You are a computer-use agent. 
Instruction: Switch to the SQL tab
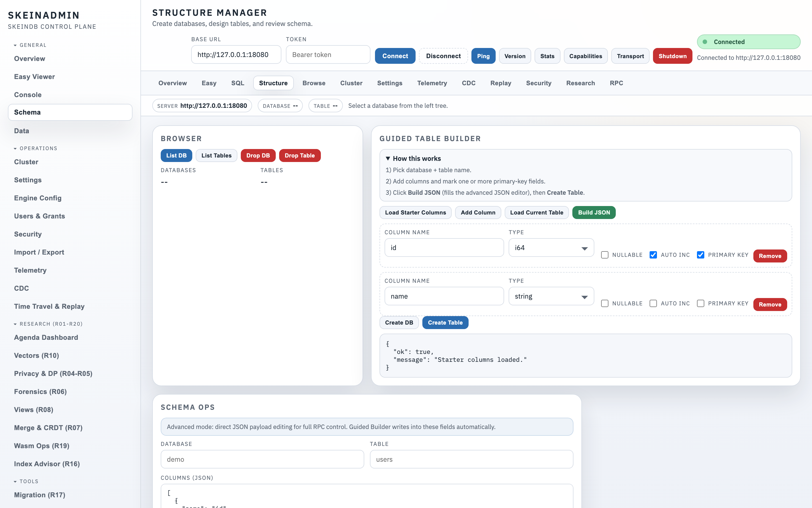[x=238, y=83]
